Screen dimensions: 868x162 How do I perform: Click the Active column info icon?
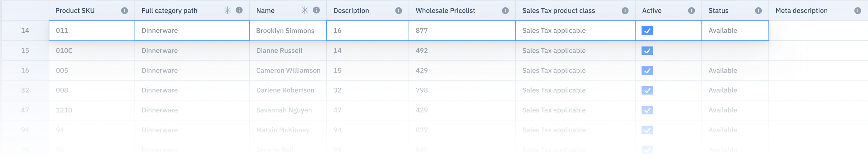pyautogui.click(x=691, y=11)
